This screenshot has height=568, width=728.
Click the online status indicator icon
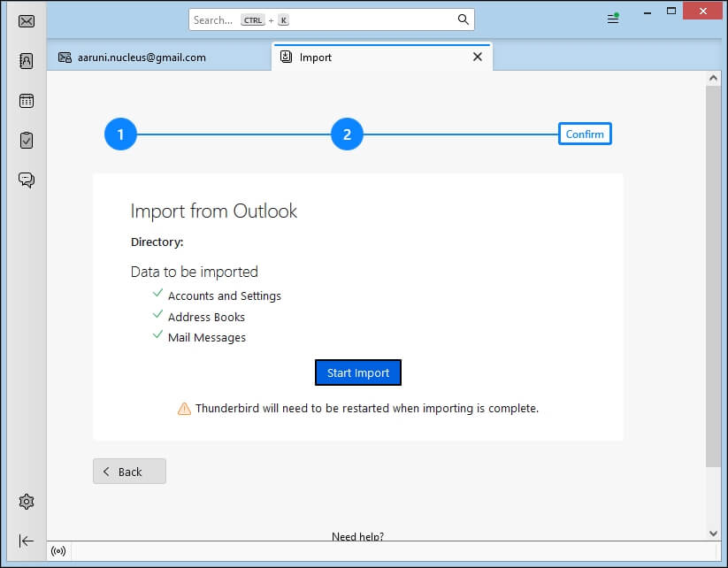pyautogui.click(x=58, y=551)
